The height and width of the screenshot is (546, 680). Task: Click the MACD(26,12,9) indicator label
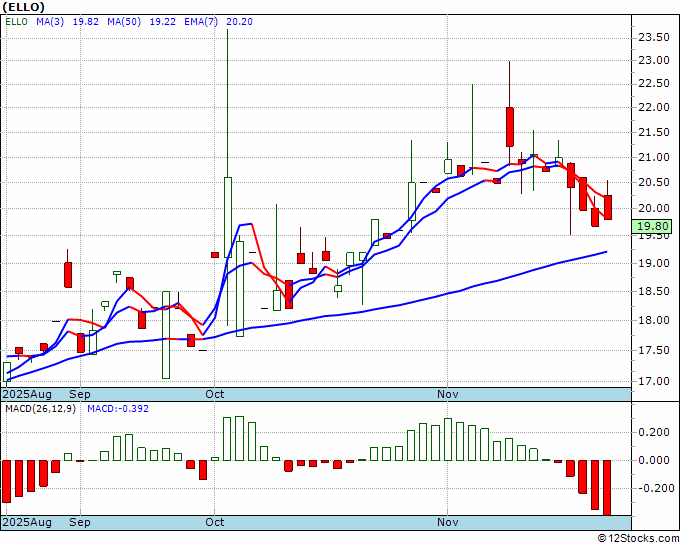click(40, 409)
